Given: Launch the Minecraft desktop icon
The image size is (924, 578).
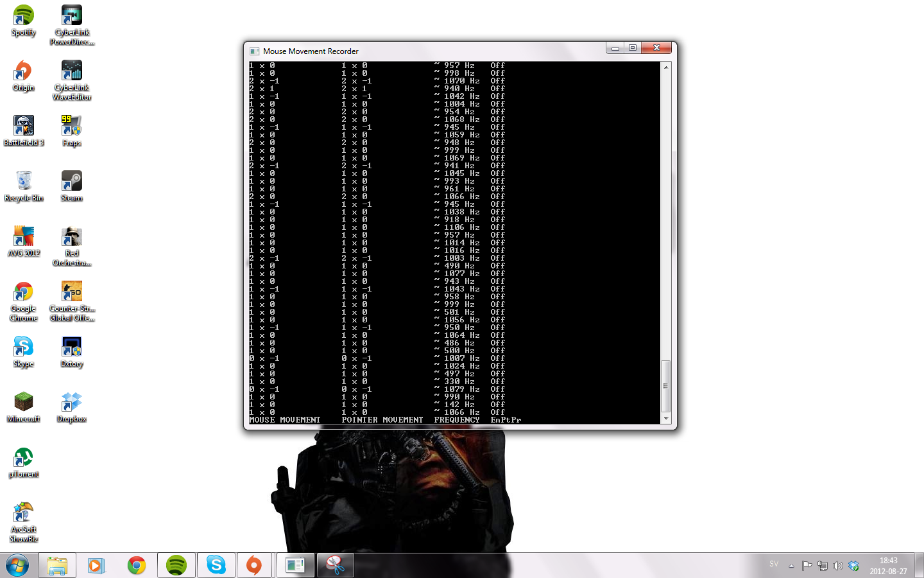Looking at the screenshot, I should coord(24,406).
